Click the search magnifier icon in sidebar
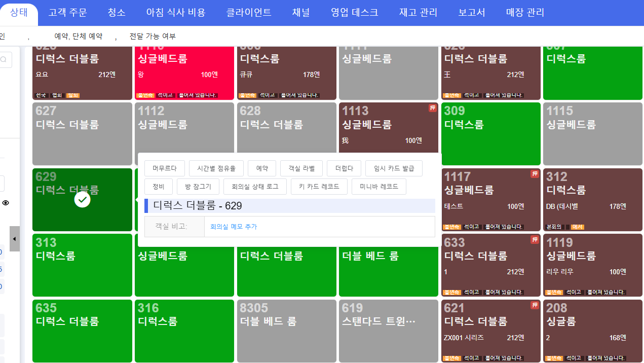Viewport: 644px width, 363px height. tap(4, 60)
